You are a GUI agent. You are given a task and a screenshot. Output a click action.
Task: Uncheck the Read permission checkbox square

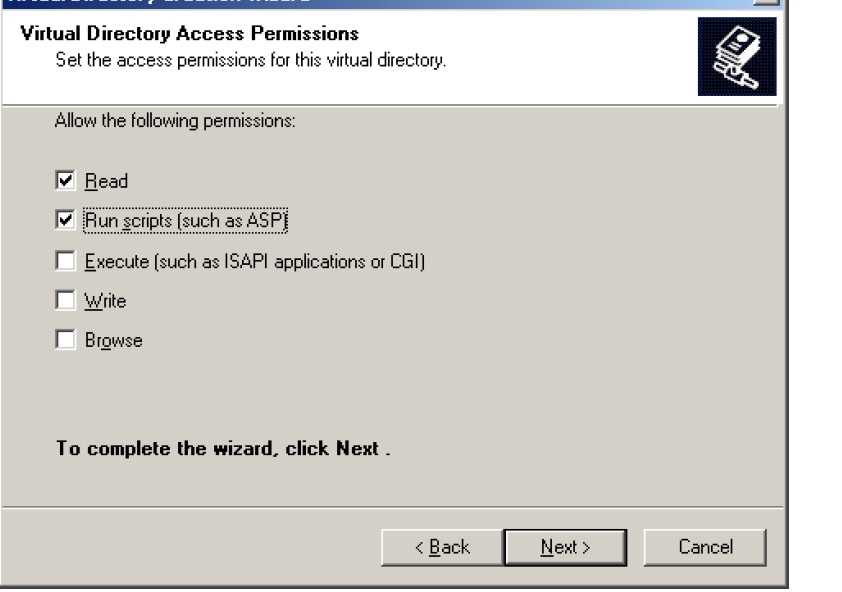point(66,181)
